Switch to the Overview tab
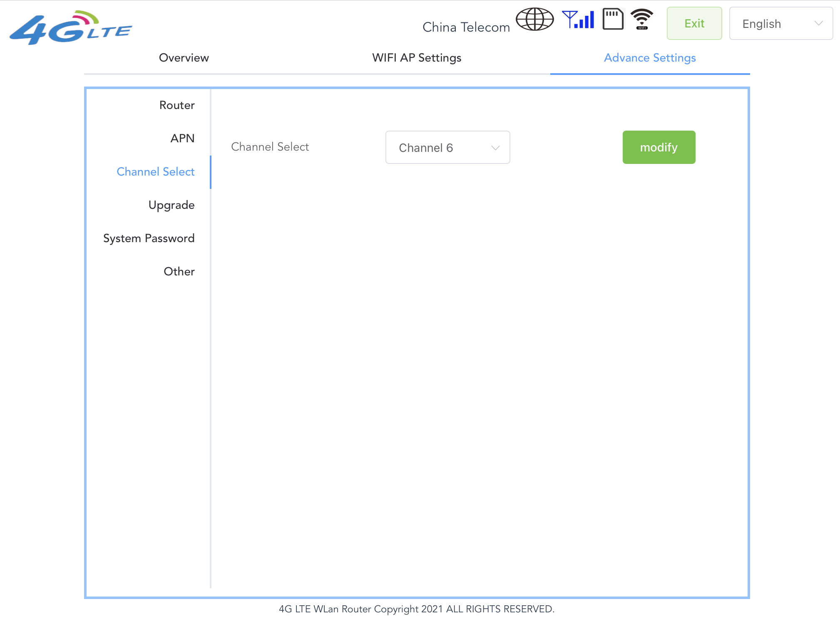The width and height of the screenshot is (840, 624). tap(184, 58)
